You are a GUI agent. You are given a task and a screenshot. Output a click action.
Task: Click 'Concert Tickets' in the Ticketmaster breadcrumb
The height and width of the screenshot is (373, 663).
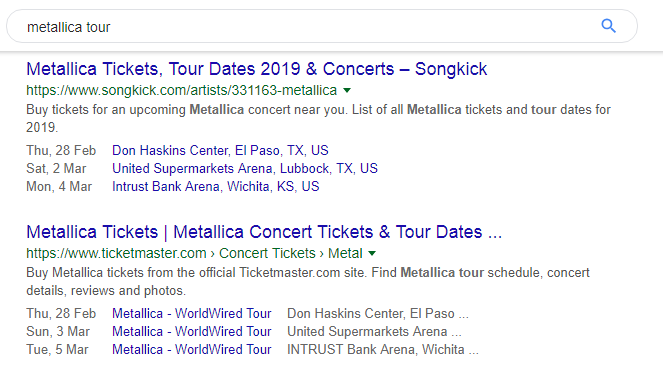click(x=267, y=253)
